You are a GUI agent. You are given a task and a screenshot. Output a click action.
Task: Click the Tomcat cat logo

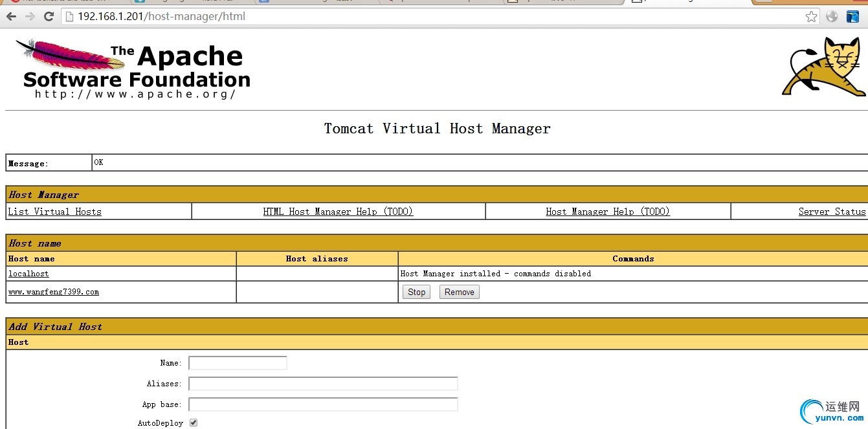tap(823, 67)
